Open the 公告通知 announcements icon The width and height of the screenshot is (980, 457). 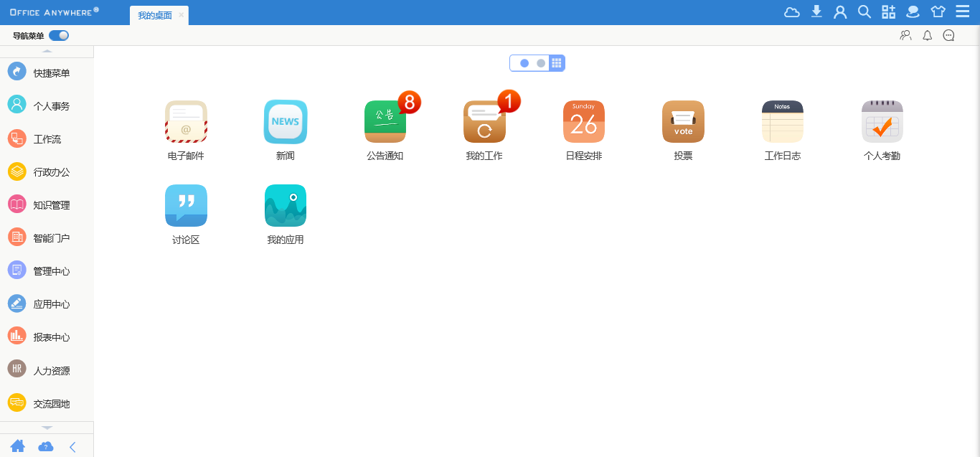385,122
